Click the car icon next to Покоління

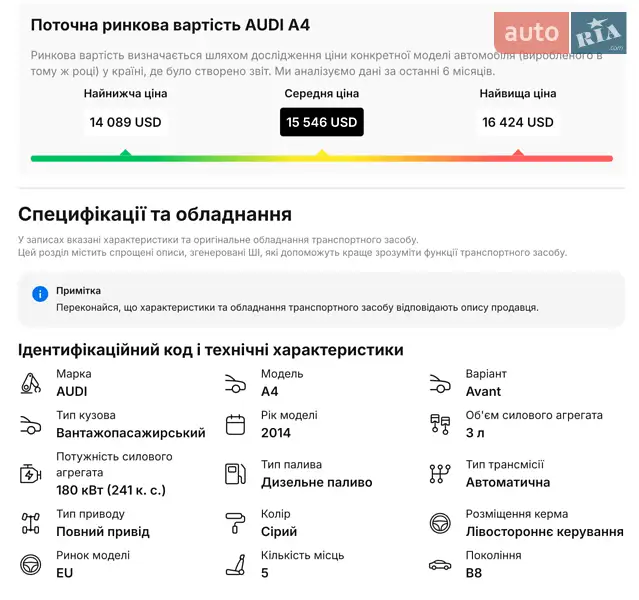tap(439, 565)
